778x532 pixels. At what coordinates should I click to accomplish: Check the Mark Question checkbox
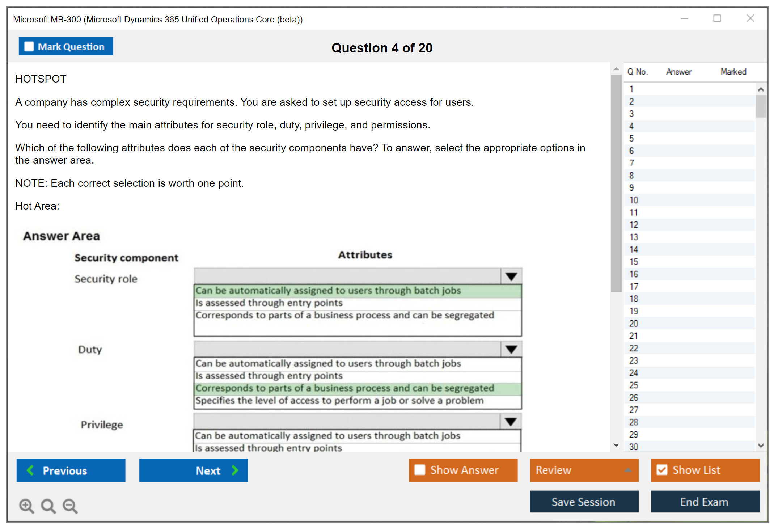[29, 46]
